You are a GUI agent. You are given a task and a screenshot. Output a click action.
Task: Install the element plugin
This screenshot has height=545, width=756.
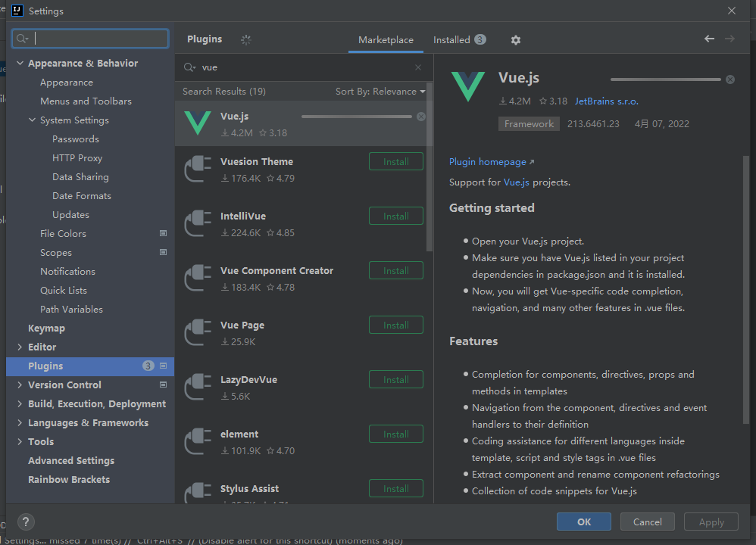click(x=396, y=434)
